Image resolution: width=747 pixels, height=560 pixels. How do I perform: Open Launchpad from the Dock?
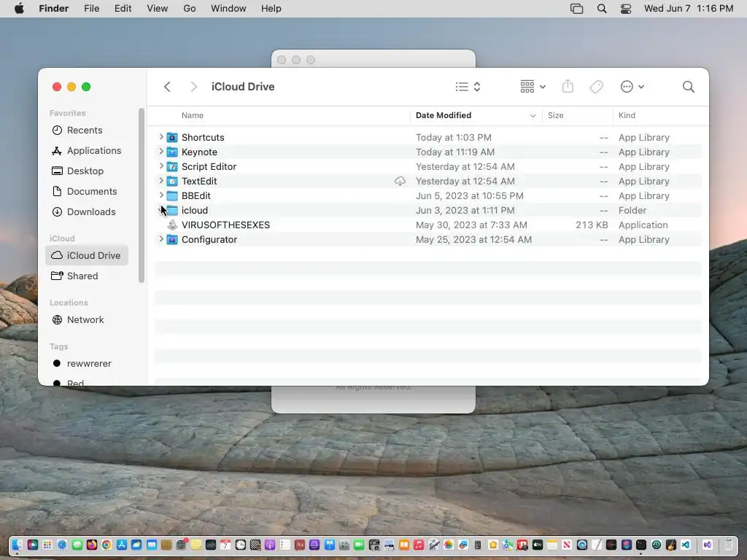47,545
